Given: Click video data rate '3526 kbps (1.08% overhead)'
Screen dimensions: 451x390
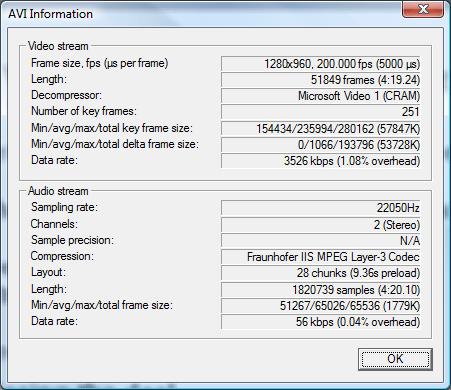Looking at the screenshot, I should click(321, 161).
